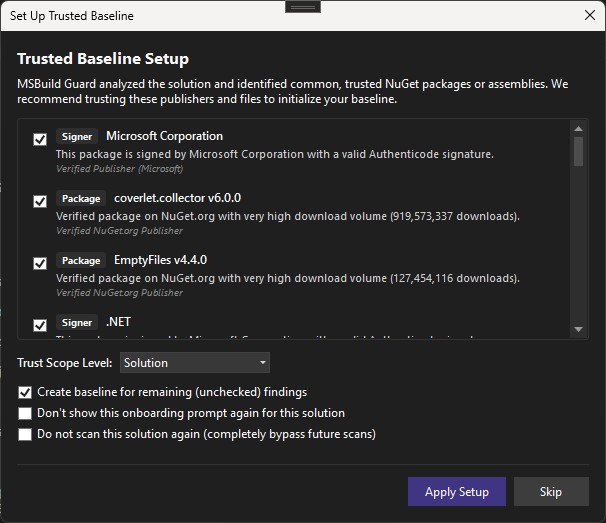Click the Package badge next to EmptyFiles
Screen dimensions: 606x523
tap(81, 261)
